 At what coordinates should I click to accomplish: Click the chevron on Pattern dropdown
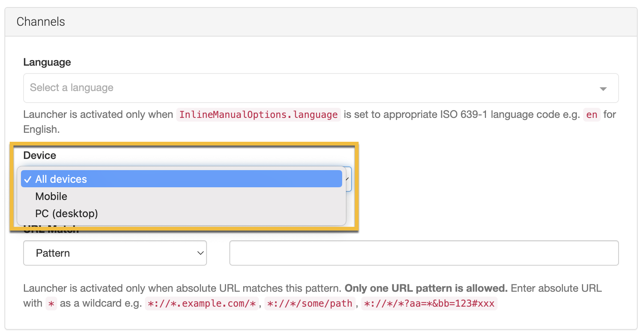(200, 253)
